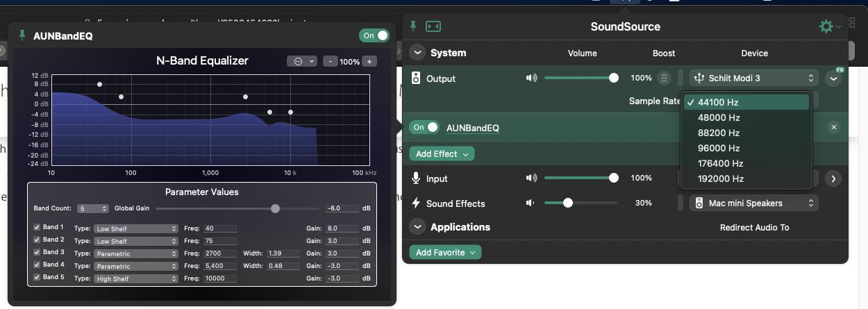Uncheck the Band 4 checkbox

pos(37,265)
